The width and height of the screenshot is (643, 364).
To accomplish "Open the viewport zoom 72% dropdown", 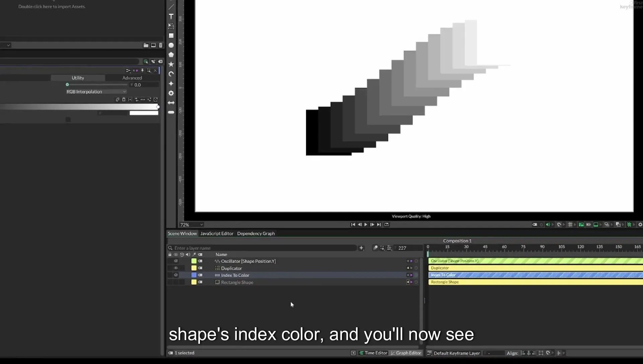I will coord(192,224).
